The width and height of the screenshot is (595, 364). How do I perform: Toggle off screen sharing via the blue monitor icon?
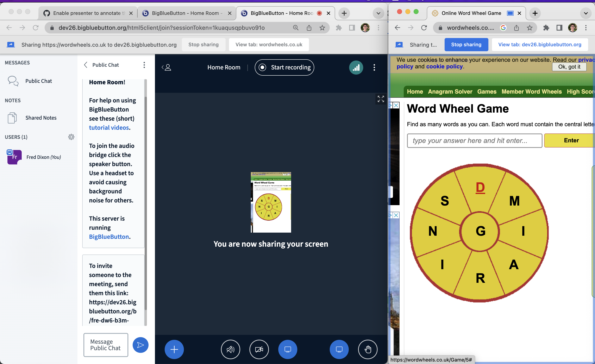click(x=288, y=349)
